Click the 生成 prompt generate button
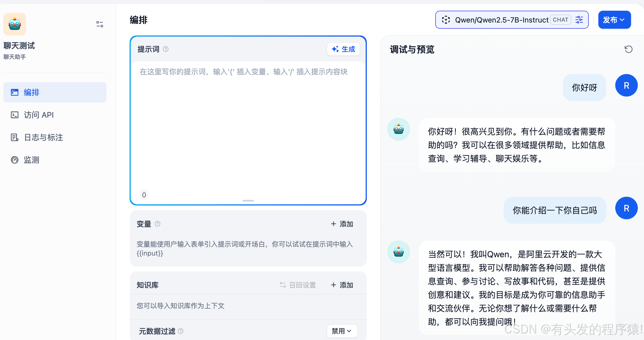Viewport: 644px width, 340px height. (343, 49)
